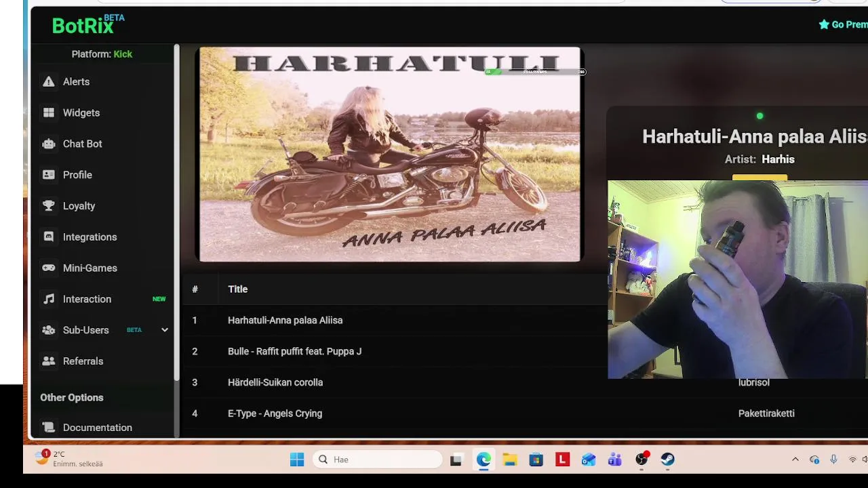
Task: Open the Widgets grid icon
Action: tap(48, 113)
